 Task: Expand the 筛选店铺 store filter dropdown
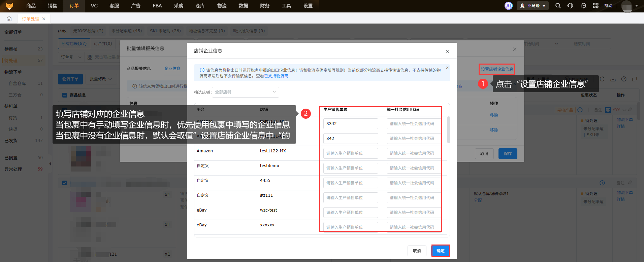[245, 92]
